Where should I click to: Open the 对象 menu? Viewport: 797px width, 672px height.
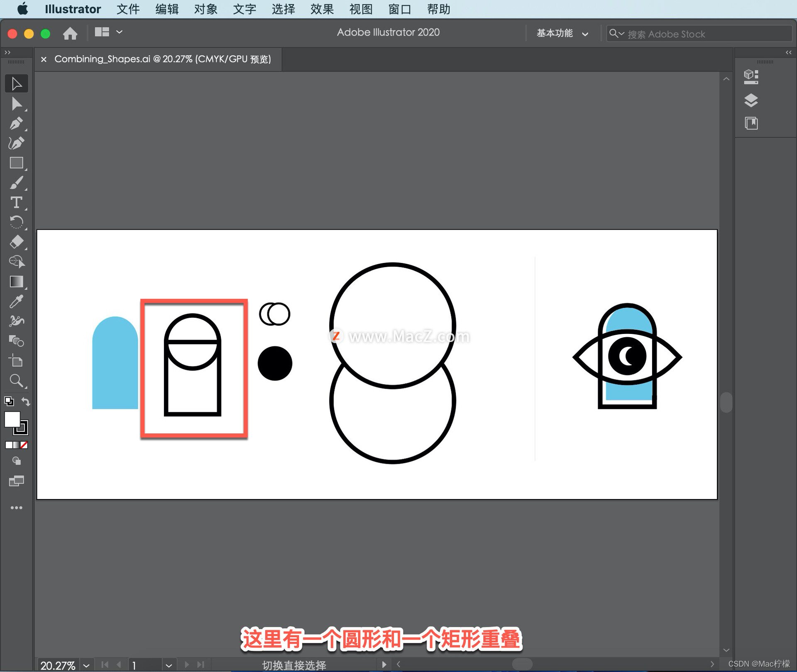coord(205,9)
